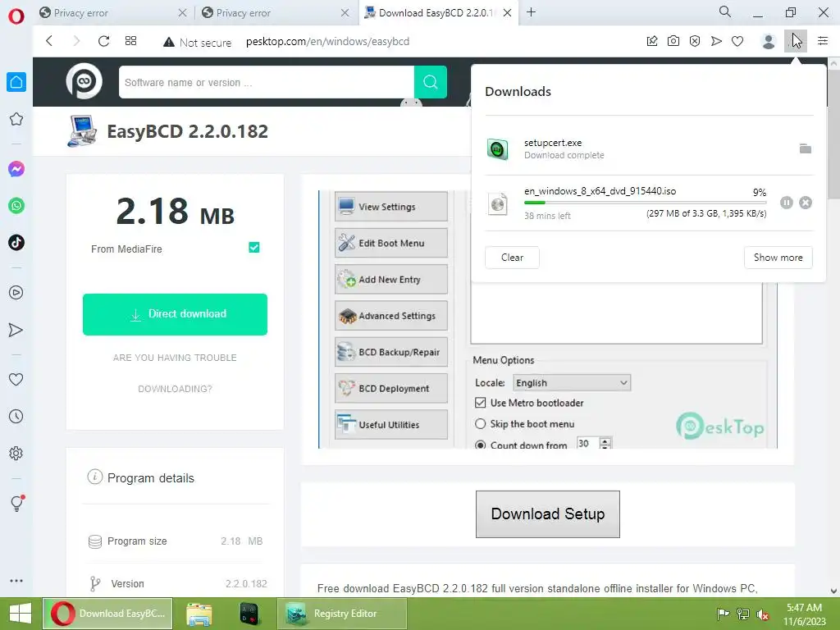Open WhatsApp in the sidebar

point(16,206)
